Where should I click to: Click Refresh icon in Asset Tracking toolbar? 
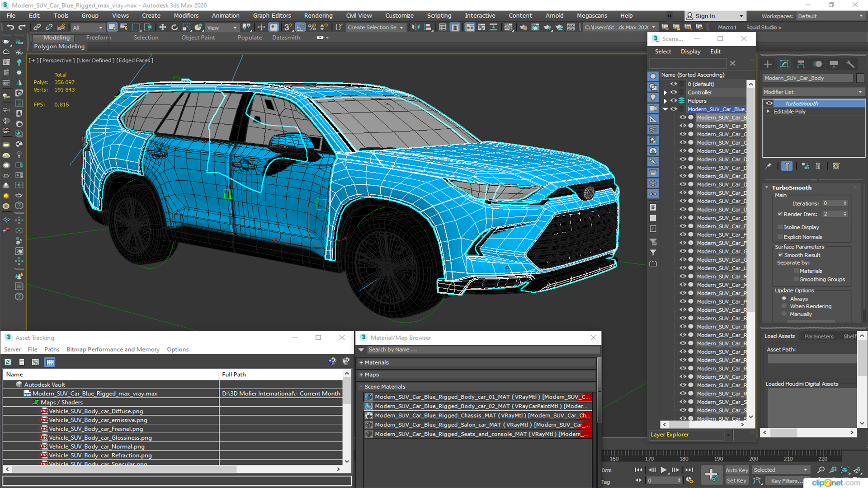pos(8,362)
